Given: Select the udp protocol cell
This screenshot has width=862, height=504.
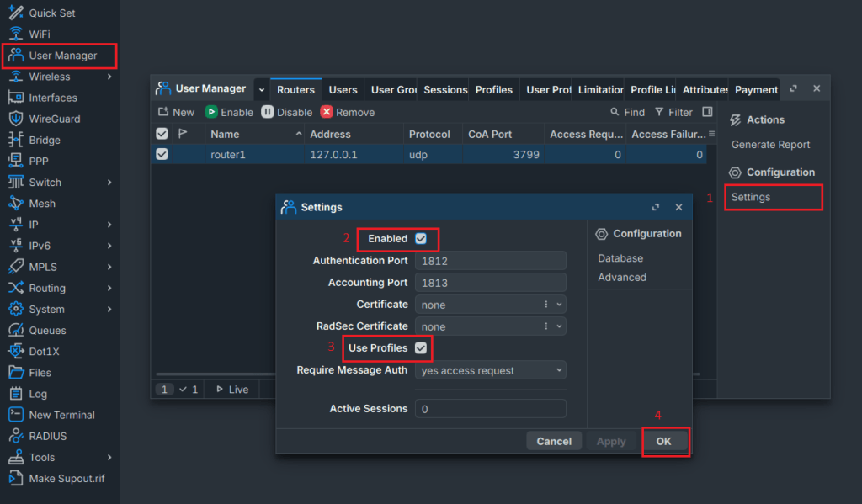Looking at the screenshot, I should pos(433,155).
